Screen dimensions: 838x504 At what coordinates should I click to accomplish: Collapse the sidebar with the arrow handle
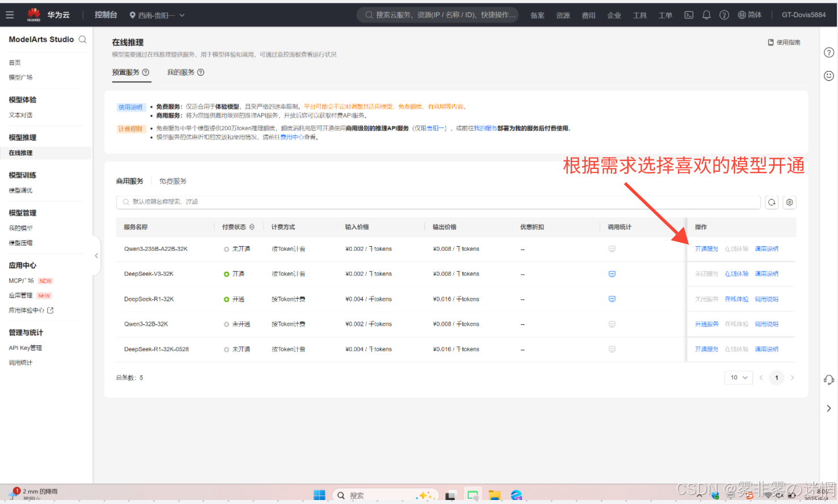click(96, 256)
